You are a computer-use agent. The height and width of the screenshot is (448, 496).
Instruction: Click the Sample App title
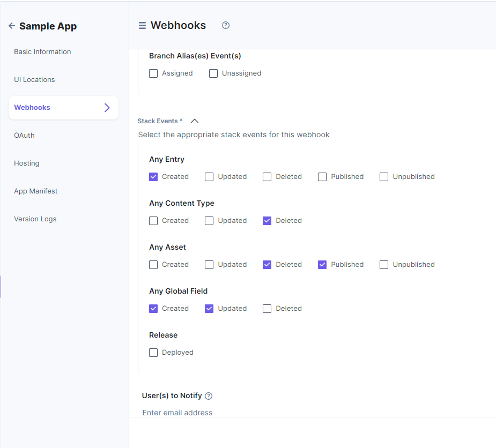pos(48,26)
